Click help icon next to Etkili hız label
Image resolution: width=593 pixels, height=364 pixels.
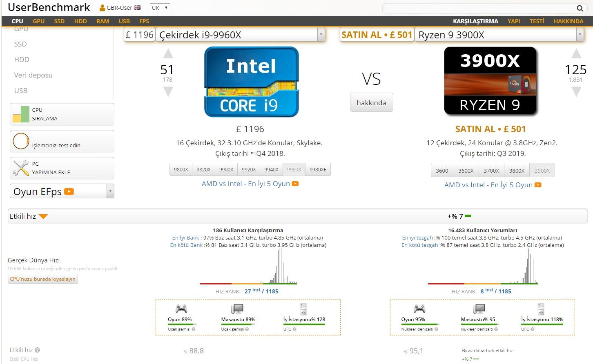click(x=37, y=350)
